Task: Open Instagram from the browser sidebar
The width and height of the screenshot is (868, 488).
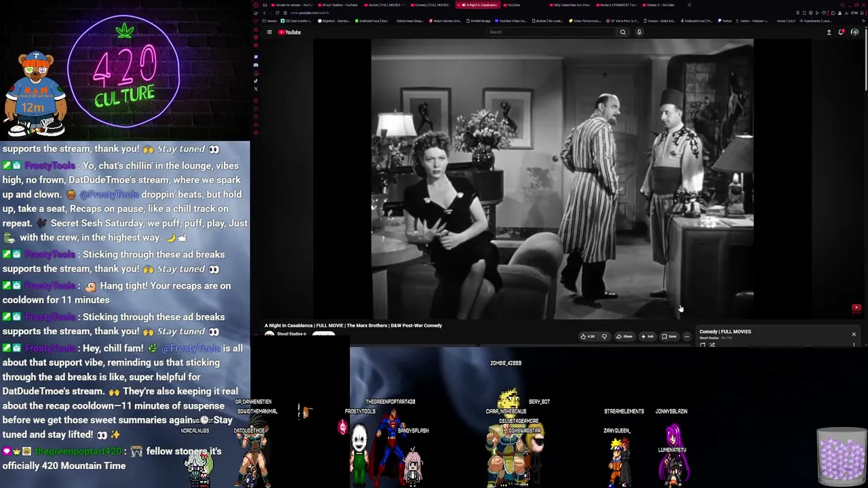Action: pyautogui.click(x=256, y=73)
